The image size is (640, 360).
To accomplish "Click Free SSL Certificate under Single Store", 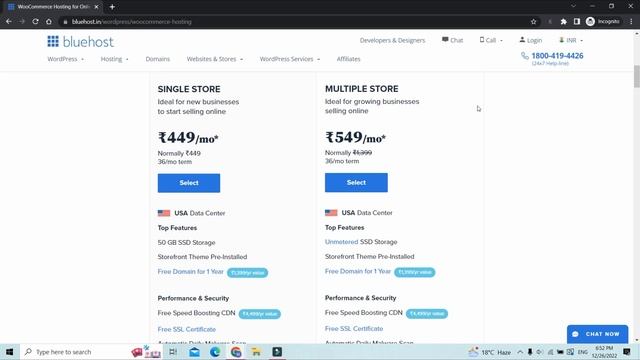I will pyautogui.click(x=187, y=329).
